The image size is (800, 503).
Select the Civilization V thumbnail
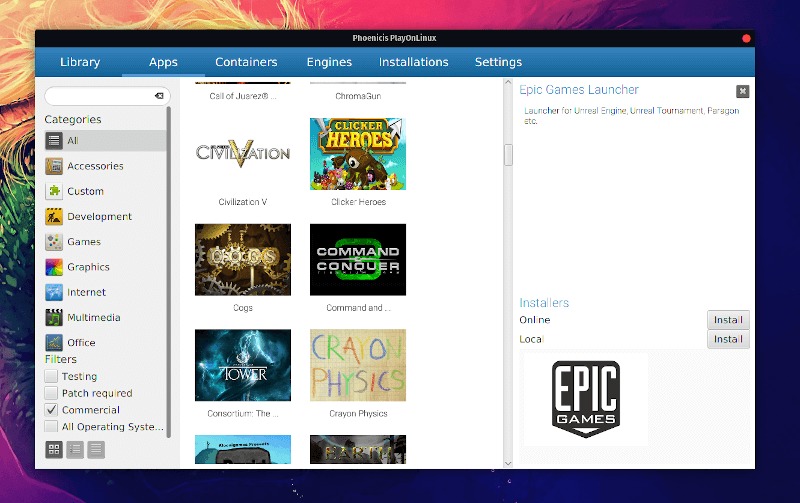pyautogui.click(x=243, y=154)
